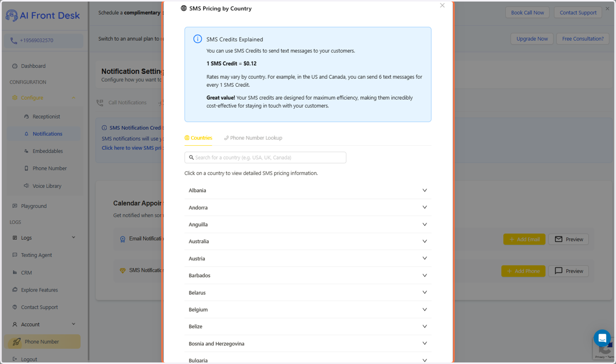Click the Upgrade Now button
The height and width of the screenshot is (364, 616).
[x=532, y=39]
